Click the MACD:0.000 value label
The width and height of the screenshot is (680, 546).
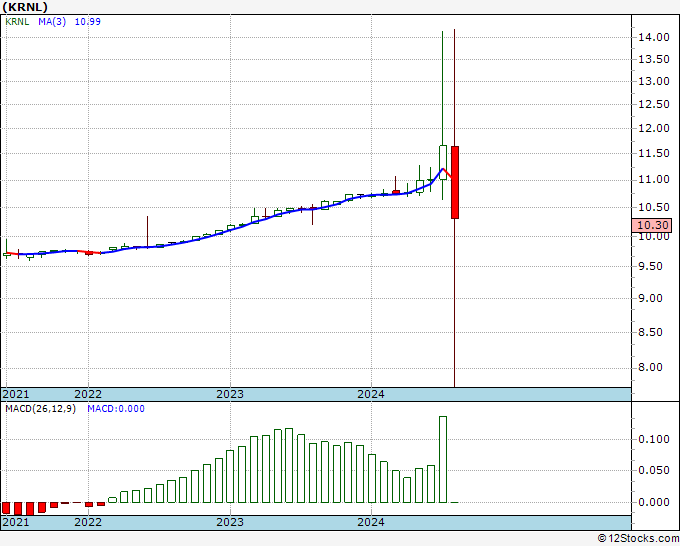[x=116, y=409]
